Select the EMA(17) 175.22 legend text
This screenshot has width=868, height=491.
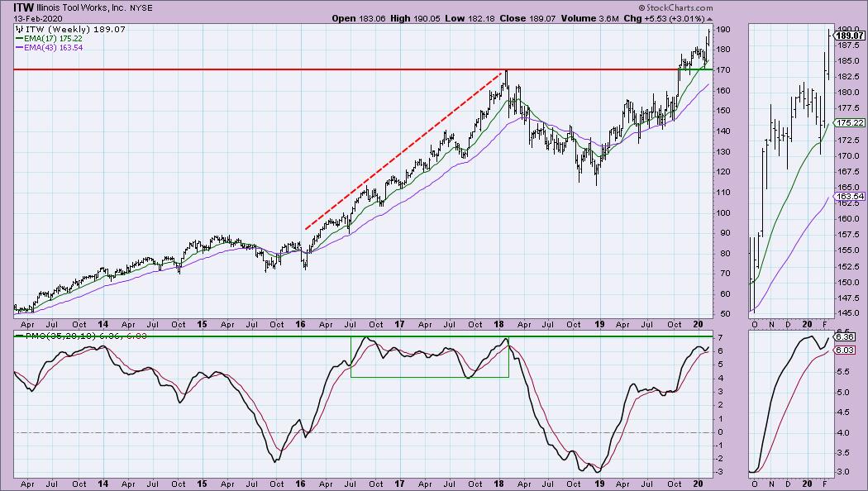(53, 39)
